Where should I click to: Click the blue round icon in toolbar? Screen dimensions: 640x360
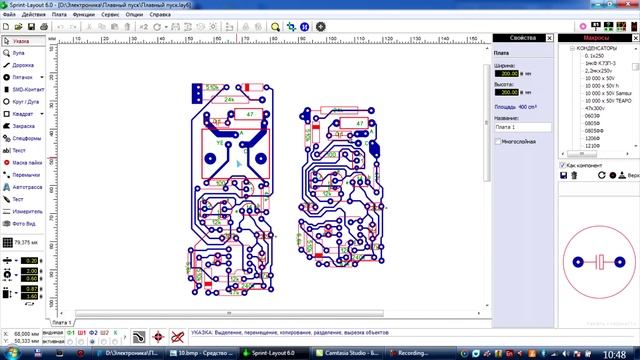[x=304, y=27]
